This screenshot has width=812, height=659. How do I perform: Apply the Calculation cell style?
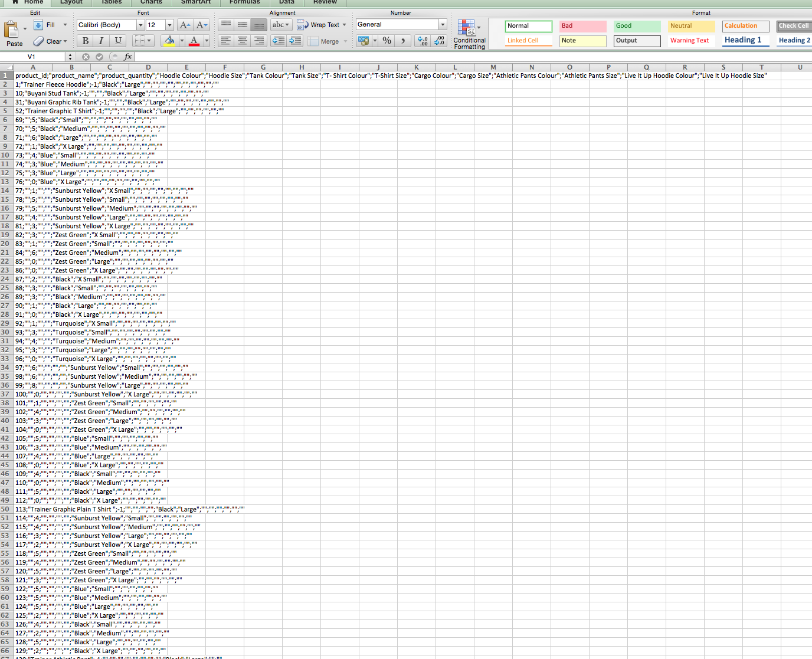tap(746, 26)
